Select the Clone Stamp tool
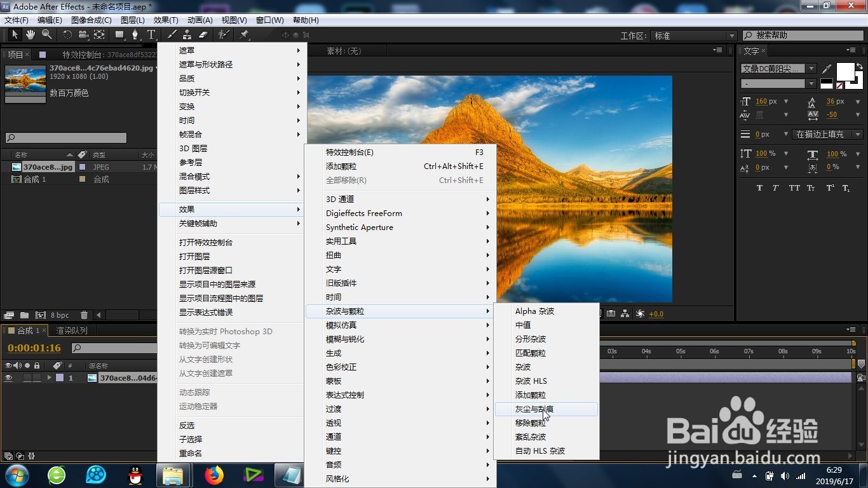868x488 pixels. 187,34
